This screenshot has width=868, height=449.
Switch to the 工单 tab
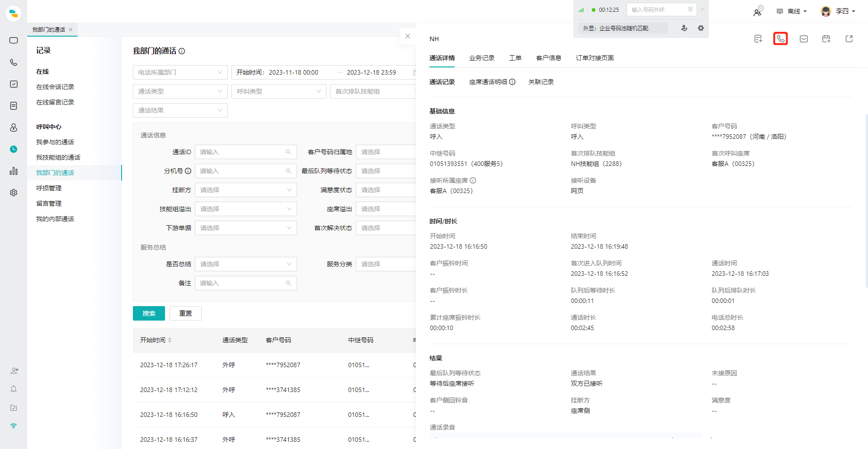pos(515,58)
